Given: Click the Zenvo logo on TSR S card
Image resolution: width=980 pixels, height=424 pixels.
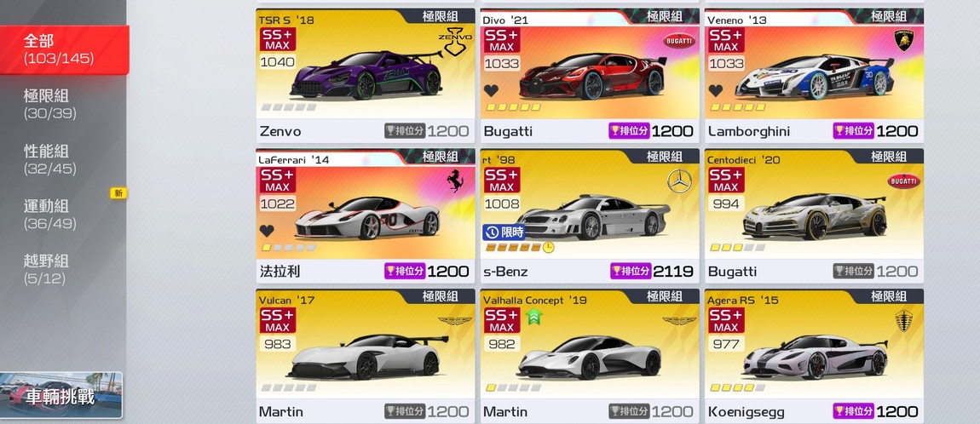Looking at the screenshot, I should point(455,42).
